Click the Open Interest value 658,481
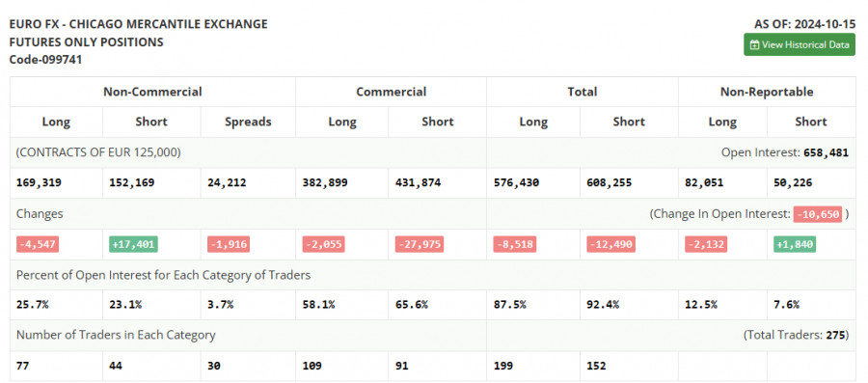The height and width of the screenshot is (383, 868). [826, 152]
